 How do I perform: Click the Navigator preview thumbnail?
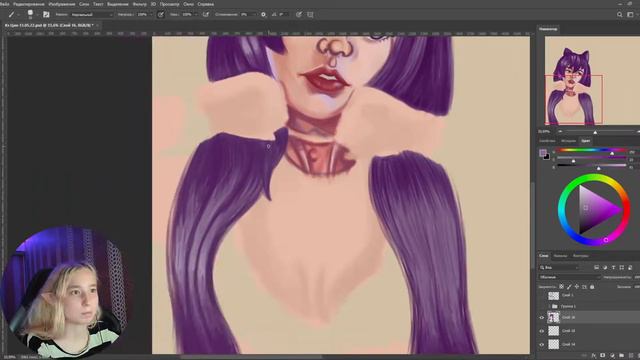click(x=592, y=81)
